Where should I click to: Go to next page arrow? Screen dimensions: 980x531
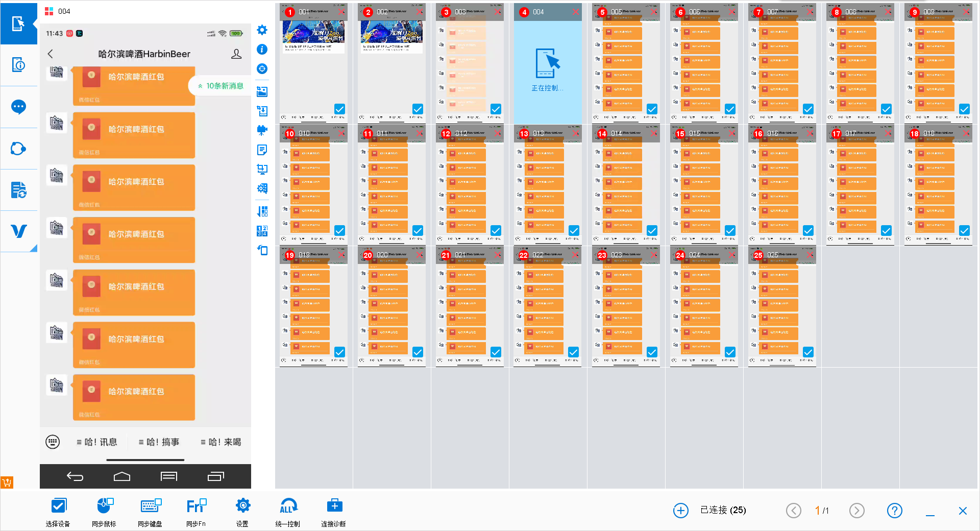[857, 511]
